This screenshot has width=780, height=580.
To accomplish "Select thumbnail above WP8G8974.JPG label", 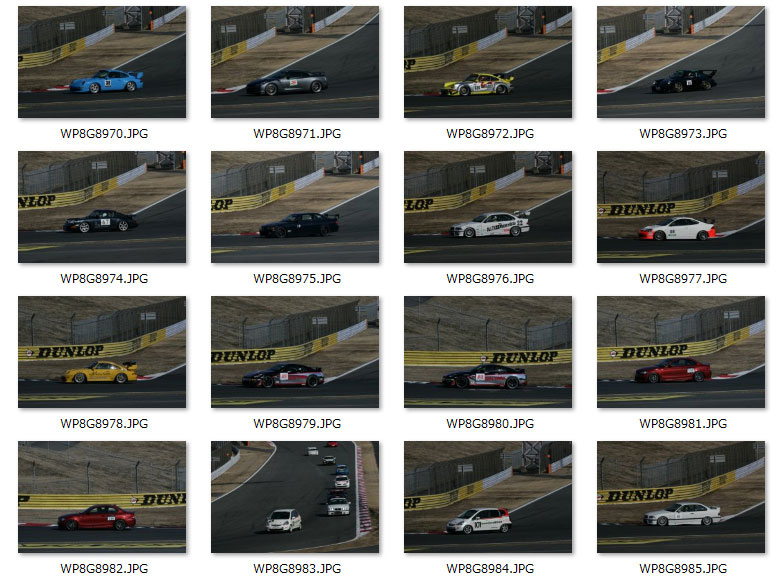I will 102,207.
